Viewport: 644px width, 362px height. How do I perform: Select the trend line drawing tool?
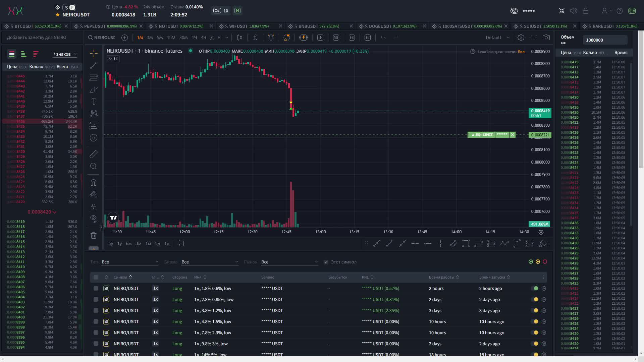[94, 65]
